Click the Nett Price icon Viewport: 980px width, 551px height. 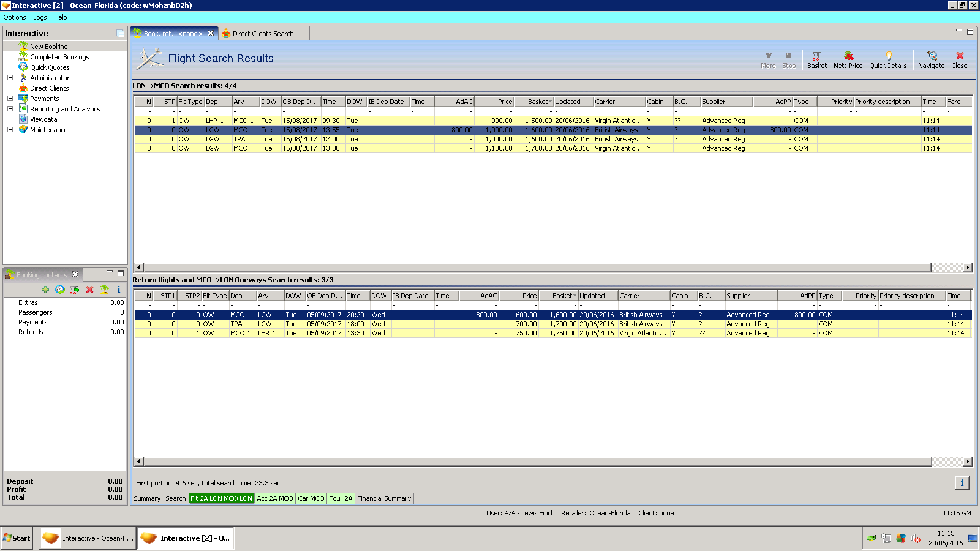tap(848, 59)
